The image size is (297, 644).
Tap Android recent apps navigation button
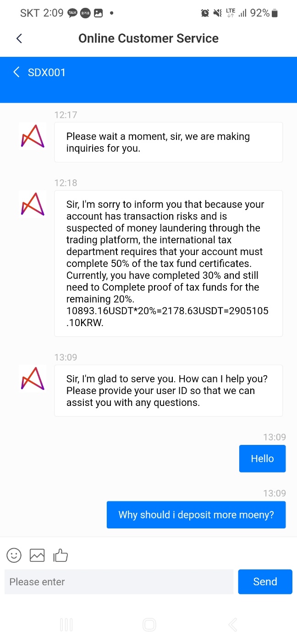click(x=66, y=624)
